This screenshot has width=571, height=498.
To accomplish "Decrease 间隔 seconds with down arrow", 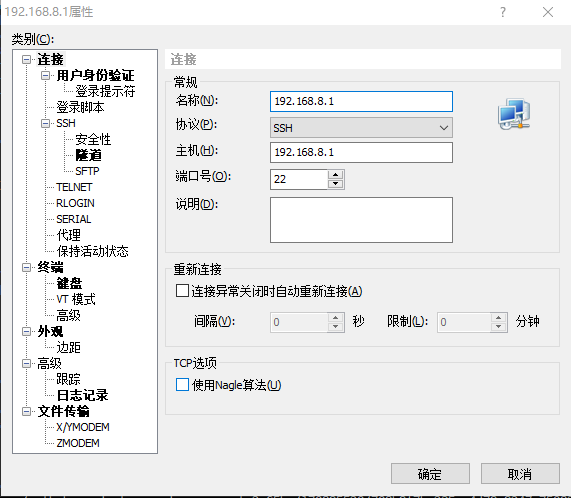I will coord(335,327).
